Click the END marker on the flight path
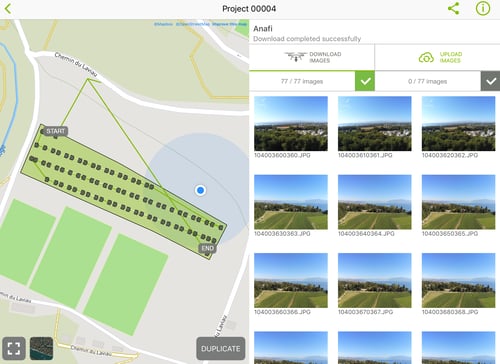Image resolution: width=500 pixels, height=364 pixels. click(x=207, y=248)
